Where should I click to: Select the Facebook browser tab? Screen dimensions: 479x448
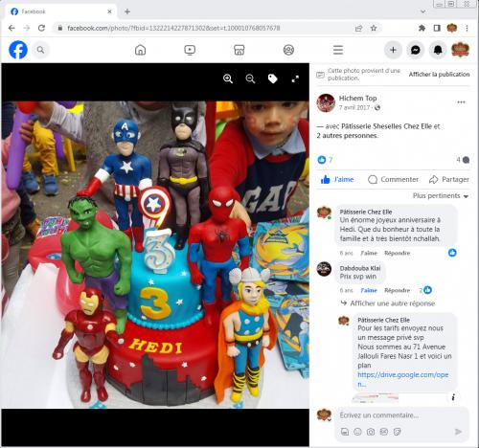pyautogui.click(x=60, y=11)
